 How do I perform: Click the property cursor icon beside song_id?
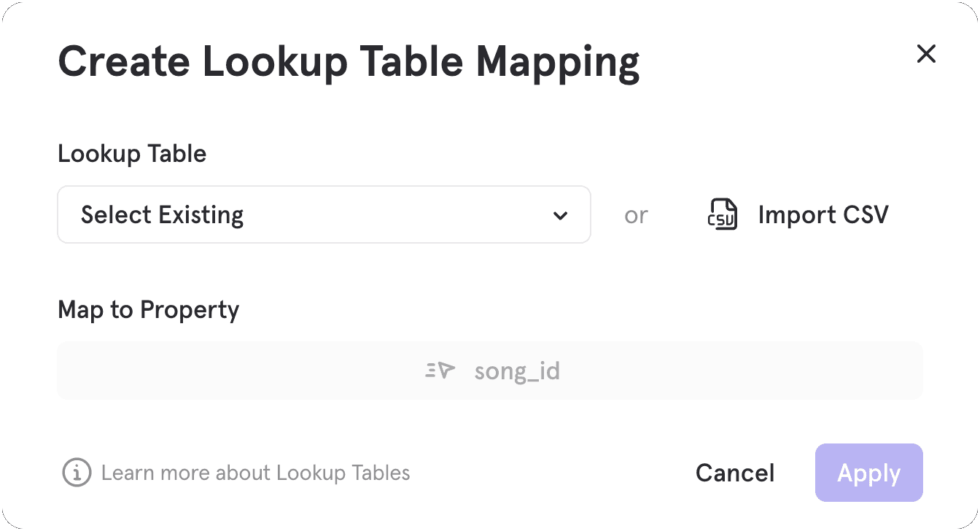[x=440, y=371]
